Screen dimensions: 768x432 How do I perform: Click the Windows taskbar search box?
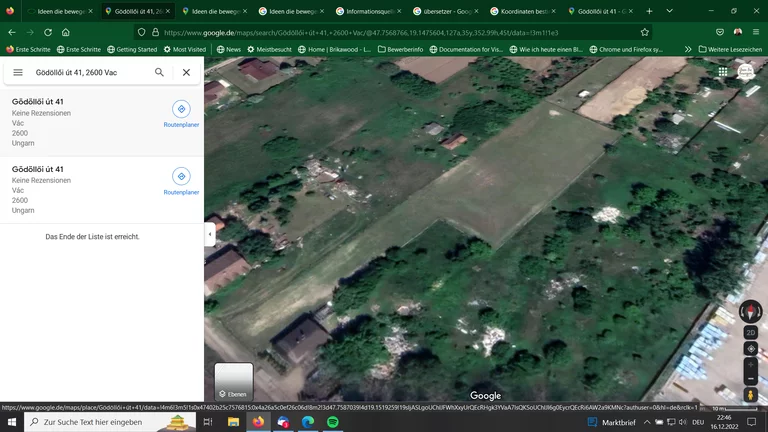click(110, 422)
